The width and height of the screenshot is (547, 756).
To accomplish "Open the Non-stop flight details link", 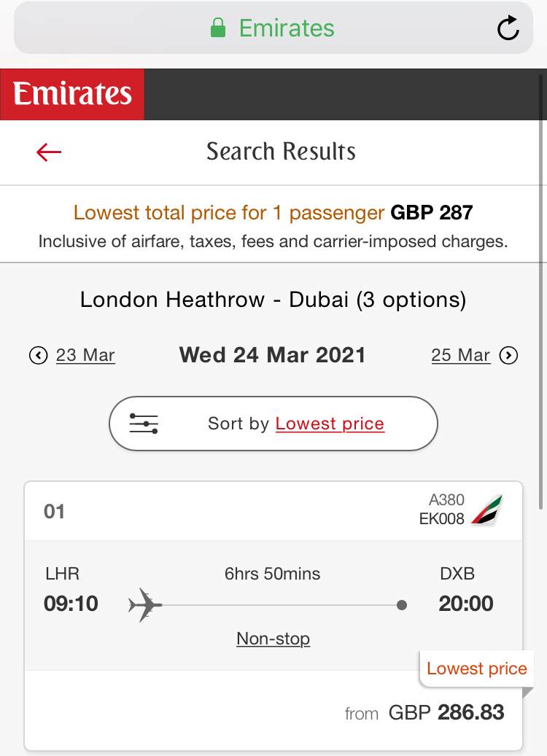I will coord(273,639).
